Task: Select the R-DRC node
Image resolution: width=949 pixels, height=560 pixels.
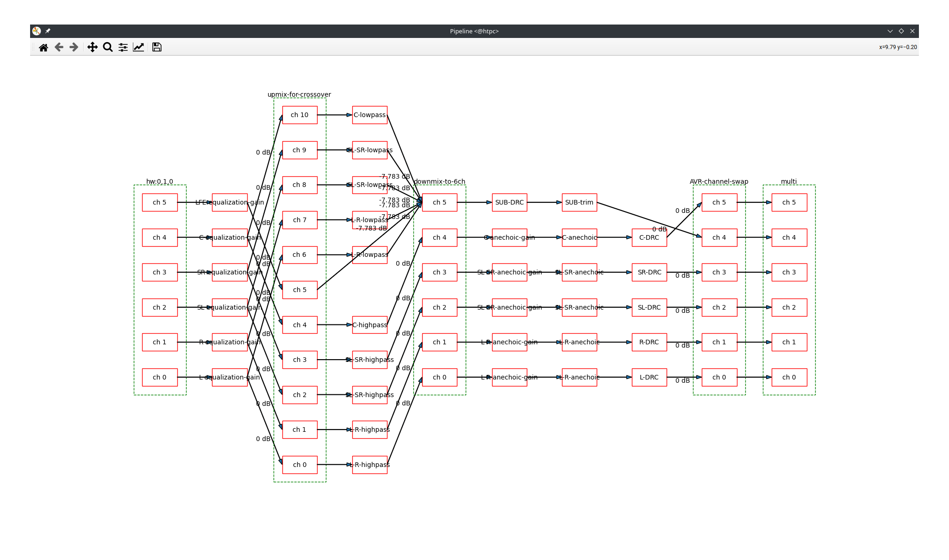Action: (x=649, y=342)
